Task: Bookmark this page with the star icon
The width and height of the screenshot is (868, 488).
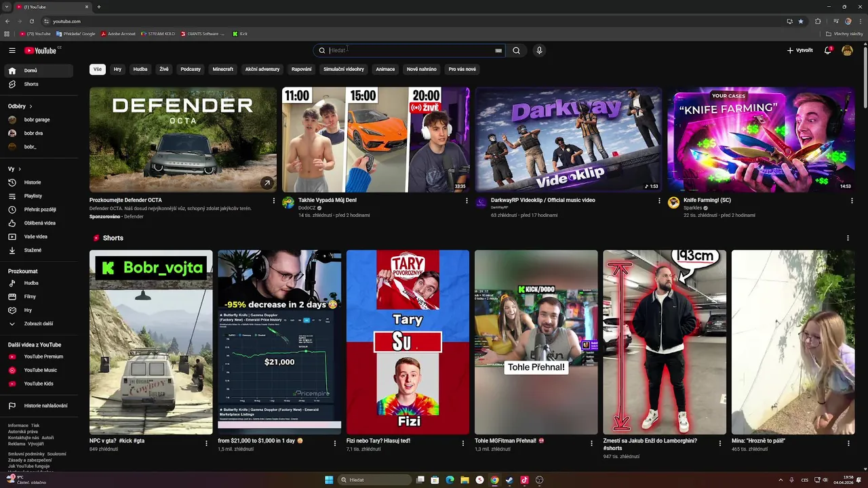Action: point(801,21)
